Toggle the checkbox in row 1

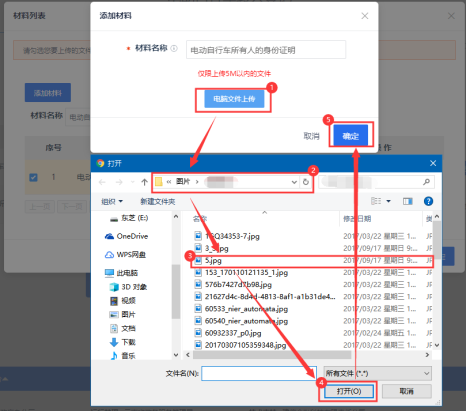click(33, 177)
